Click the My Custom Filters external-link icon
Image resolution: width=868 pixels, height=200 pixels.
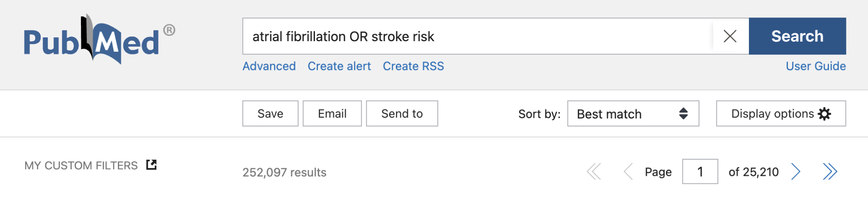tap(151, 165)
